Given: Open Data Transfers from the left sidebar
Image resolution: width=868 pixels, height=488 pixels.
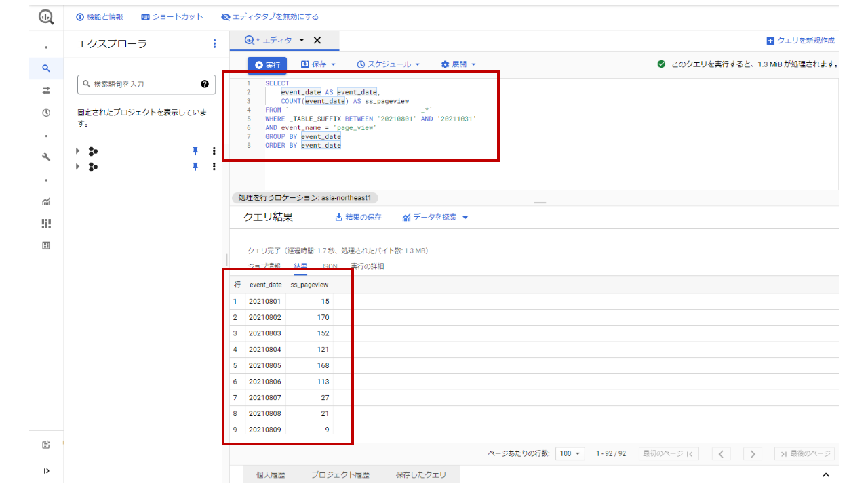Looking at the screenshot, I should click(46, 90).
